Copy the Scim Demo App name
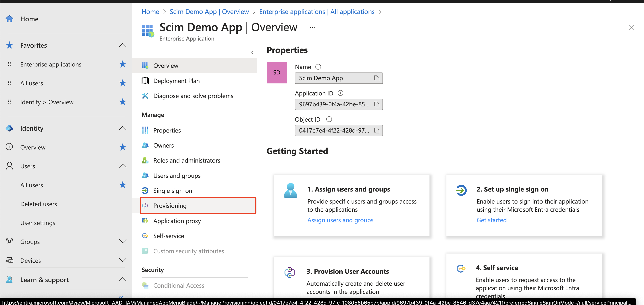644x305 pixels. 376,78
